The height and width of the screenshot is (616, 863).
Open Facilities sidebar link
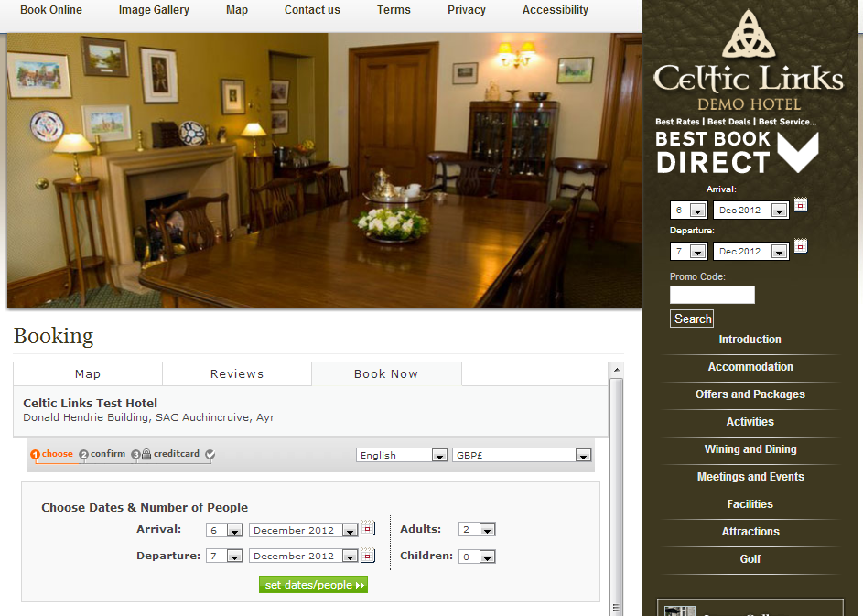pos(750,505)
